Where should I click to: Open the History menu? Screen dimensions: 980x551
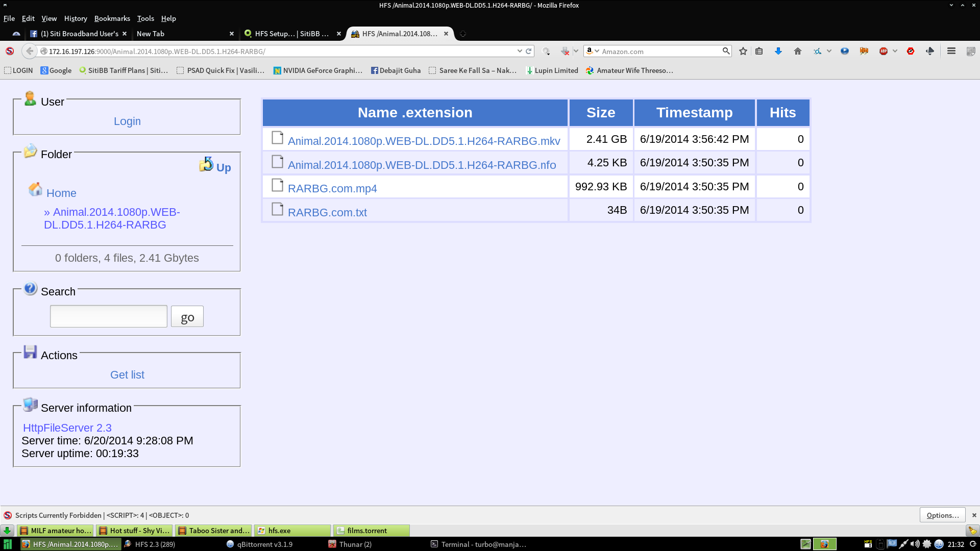[76, 18]
